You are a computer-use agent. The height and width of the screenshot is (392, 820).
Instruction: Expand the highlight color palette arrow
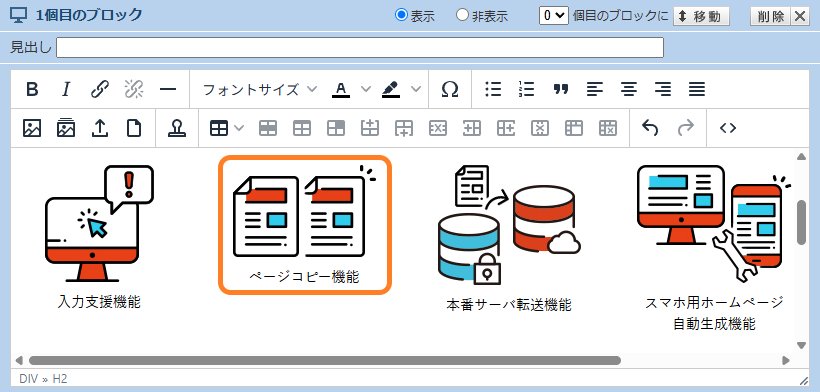coord(416,89)
